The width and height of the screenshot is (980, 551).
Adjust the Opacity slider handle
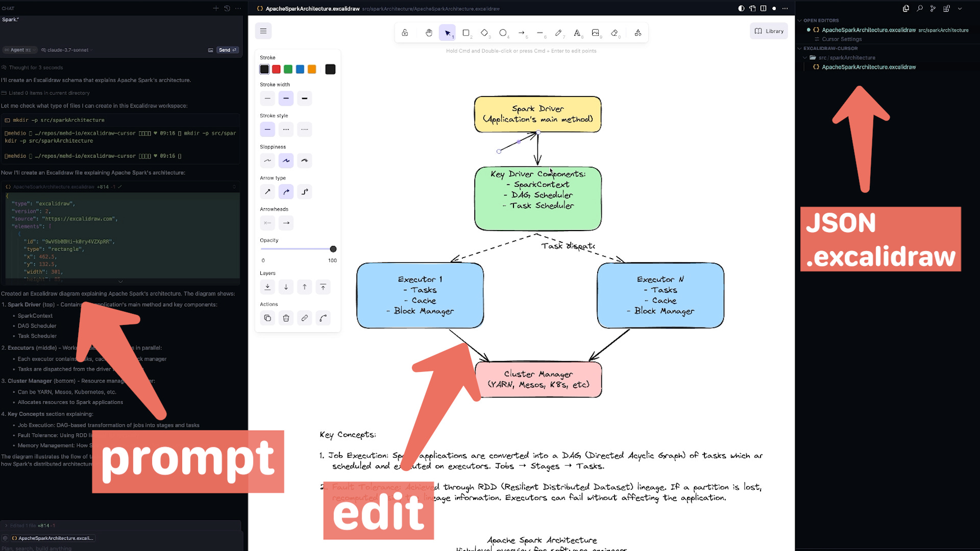[x=333, y=249]
